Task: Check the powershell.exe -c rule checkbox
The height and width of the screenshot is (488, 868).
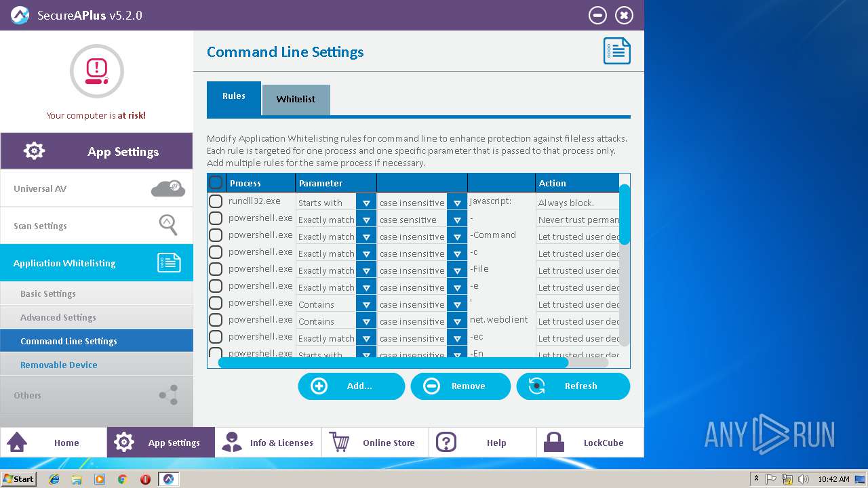Action: tap(216, 252)
